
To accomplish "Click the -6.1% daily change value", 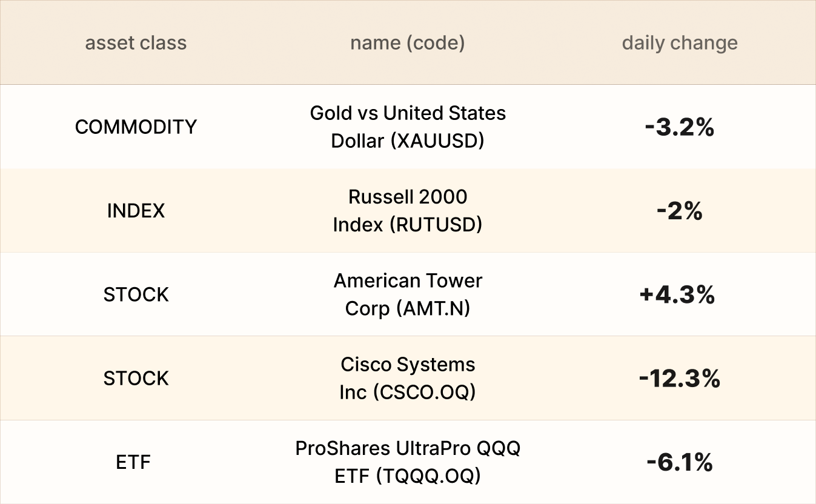I will coord(679,463).
